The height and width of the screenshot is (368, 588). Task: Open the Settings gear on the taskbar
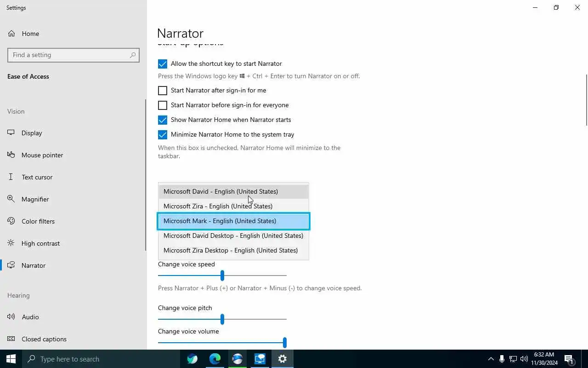(x=283, y=359)
